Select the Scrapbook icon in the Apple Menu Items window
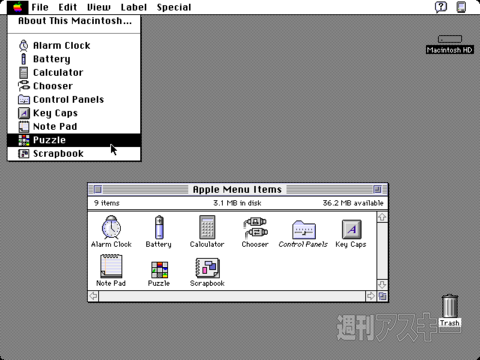 pos(207,268)
